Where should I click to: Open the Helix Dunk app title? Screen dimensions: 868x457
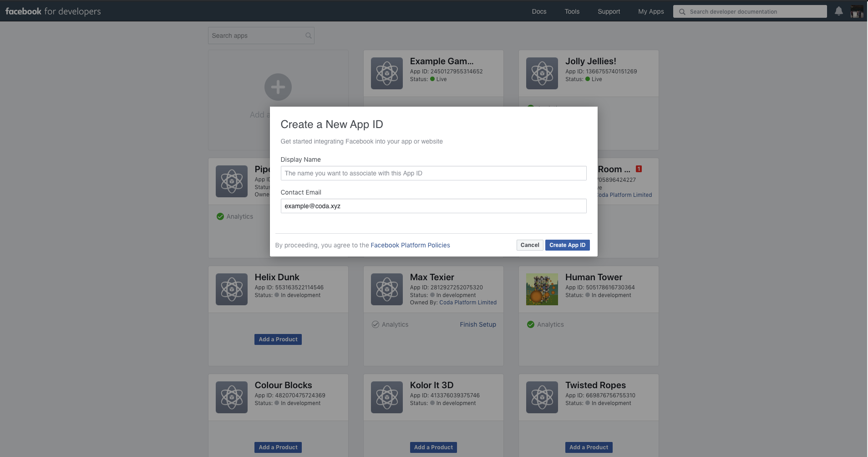point(277,277)
